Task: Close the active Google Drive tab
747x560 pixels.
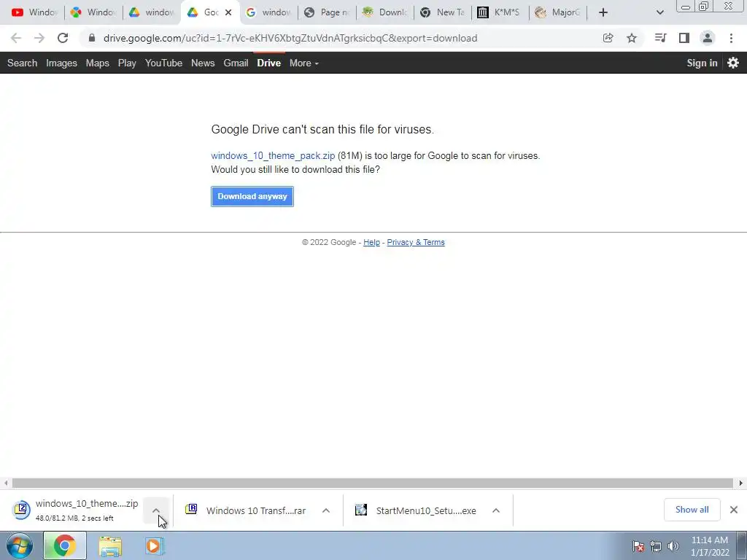Action: 228,12
